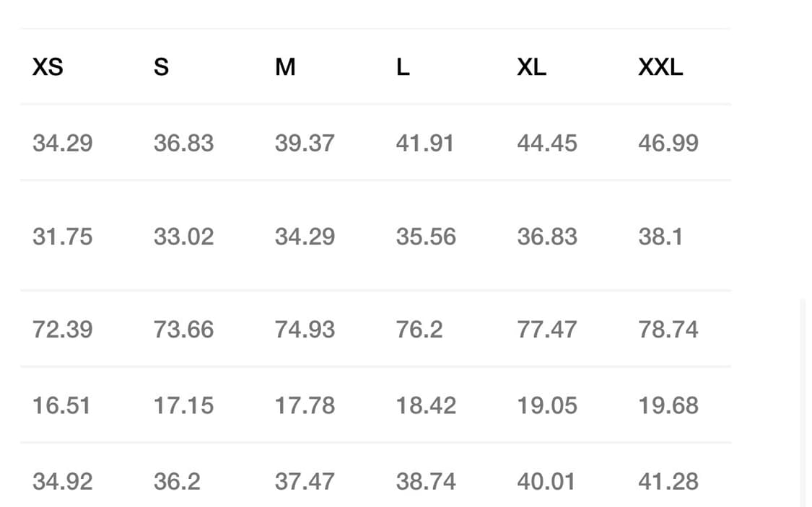This screenshot has height=507, width=812.
Task: Click the S column header
Action: pyautogui.click(x=161, y=67)
